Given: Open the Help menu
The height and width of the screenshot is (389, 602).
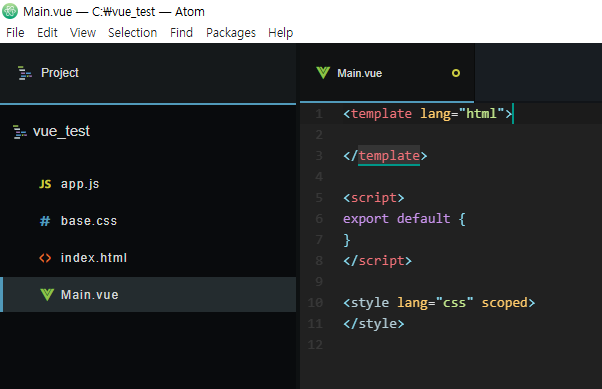Looking at the screenshot, I should pos(281,33).
